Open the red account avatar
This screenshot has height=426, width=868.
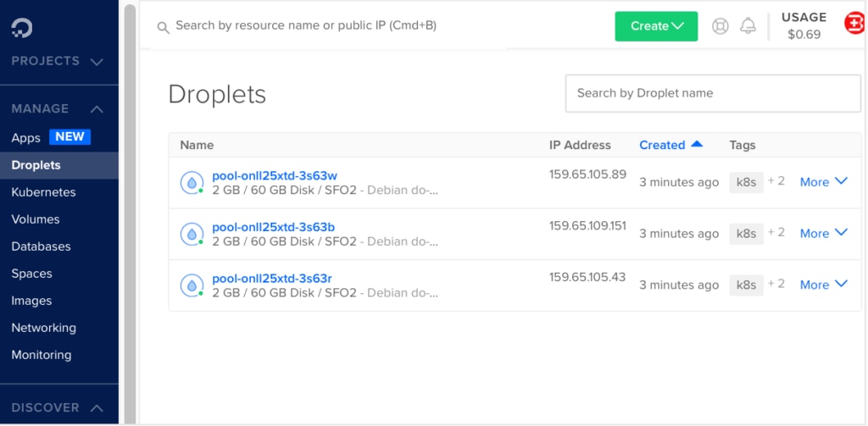pos(854,24)
